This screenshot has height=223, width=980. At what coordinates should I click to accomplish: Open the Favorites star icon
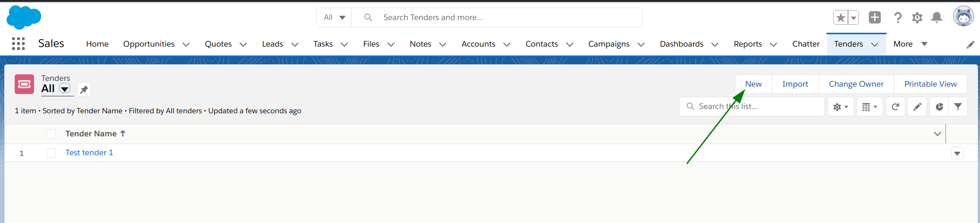(840, 17)
